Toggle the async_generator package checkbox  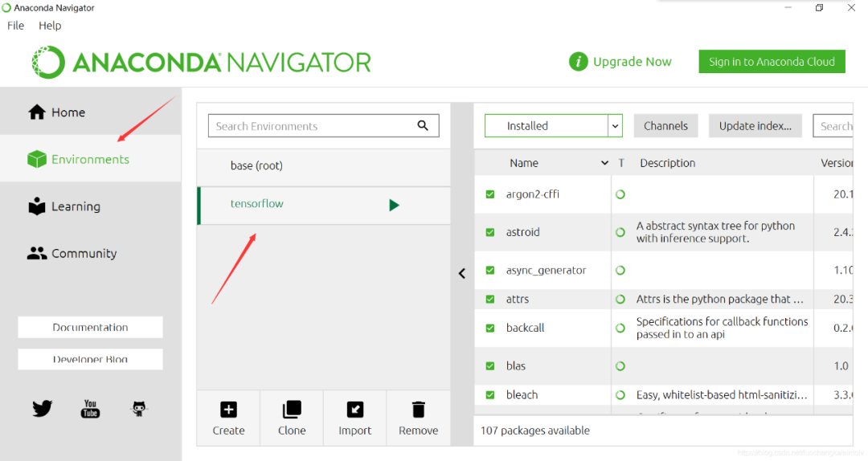coord(490,270)
